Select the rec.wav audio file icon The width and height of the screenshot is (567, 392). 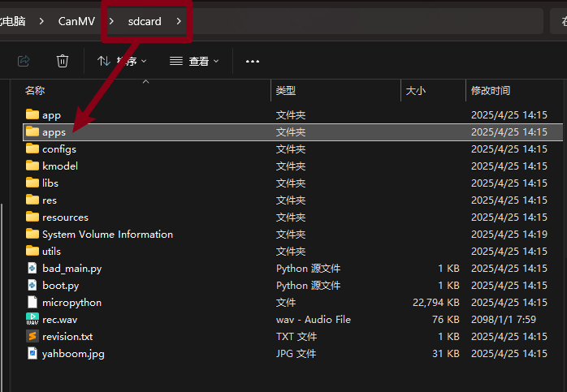32,319
